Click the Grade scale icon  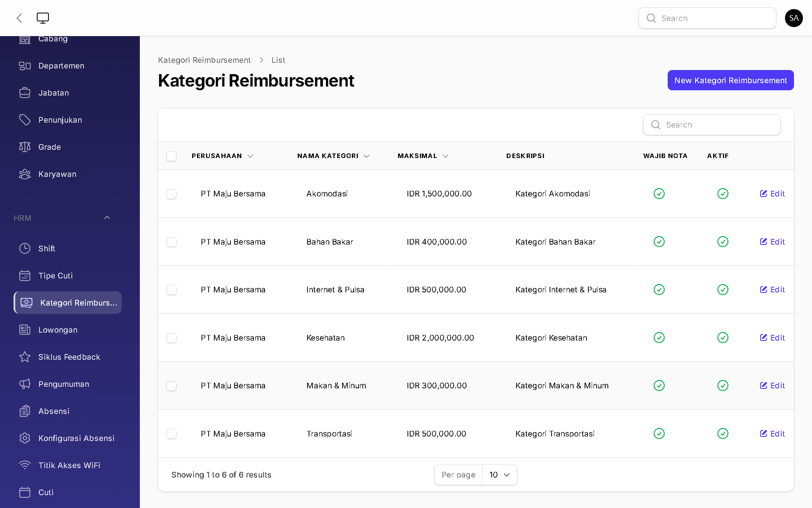[x=25, y=147]
